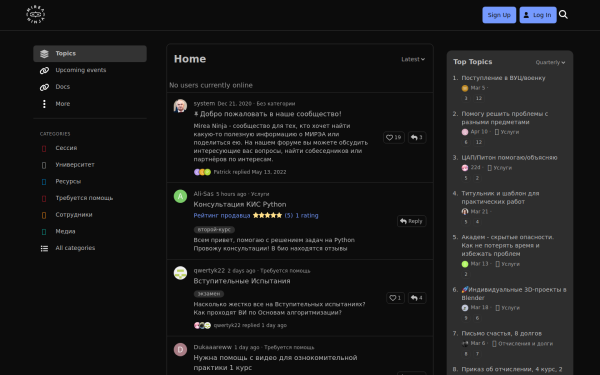Open topic Нужна помощь с видео

point(275,363)
